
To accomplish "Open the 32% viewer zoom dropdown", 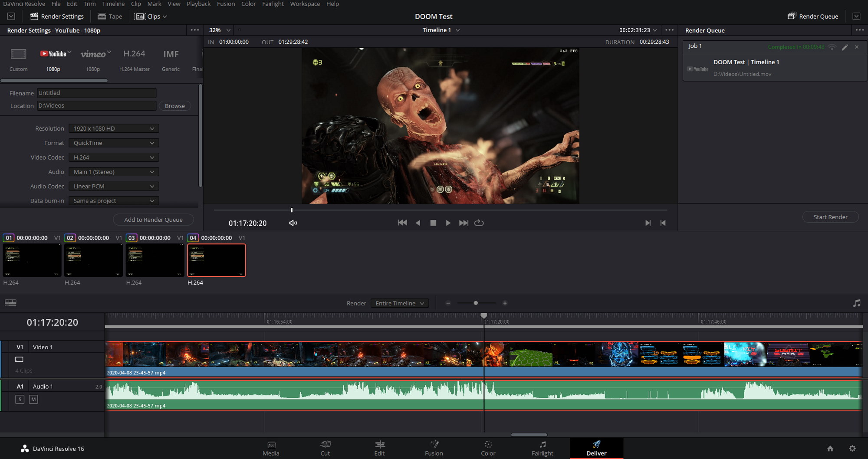I will 220,30.
